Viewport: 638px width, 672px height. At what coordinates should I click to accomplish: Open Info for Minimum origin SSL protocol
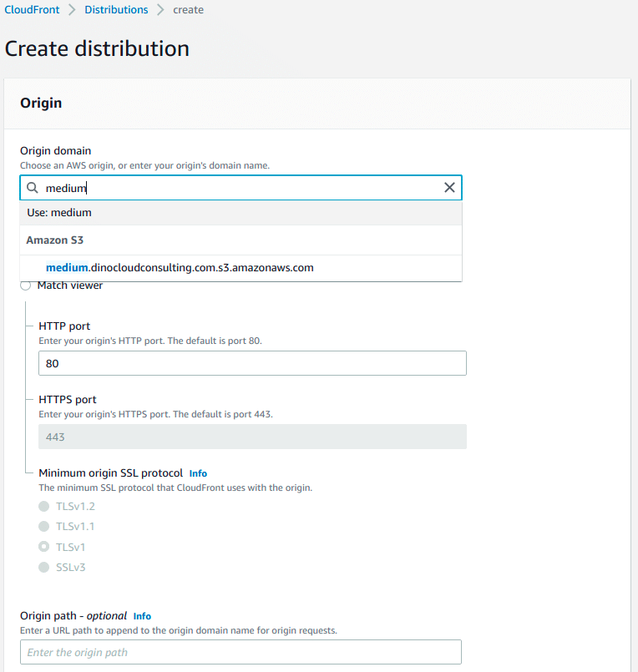click(x=198, y=473)
